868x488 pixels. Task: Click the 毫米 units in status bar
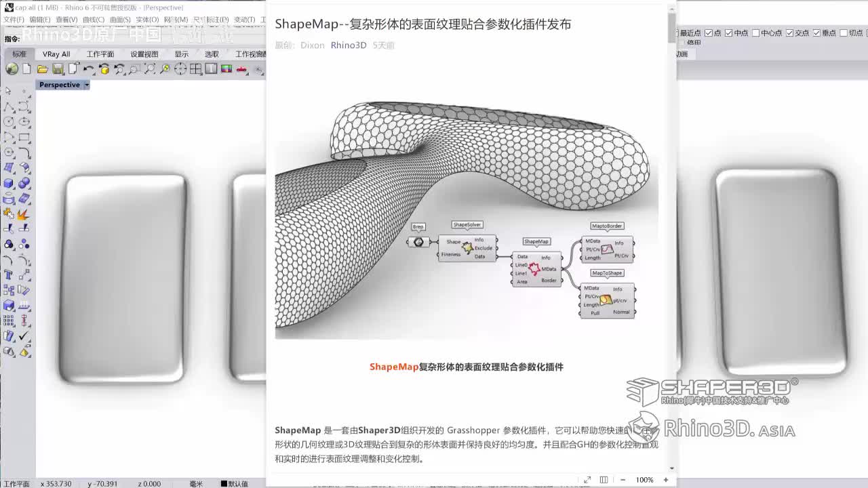pyautogui.click(x=196, y=484)
